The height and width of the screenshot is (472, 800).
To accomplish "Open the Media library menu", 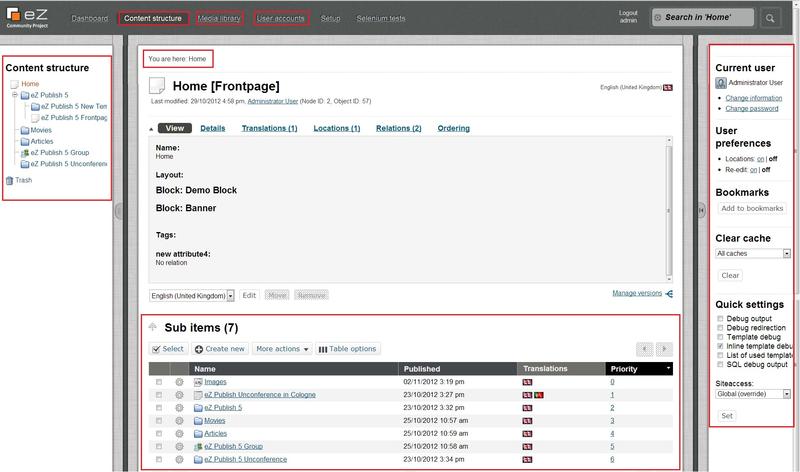I will [x=219, y=18].
